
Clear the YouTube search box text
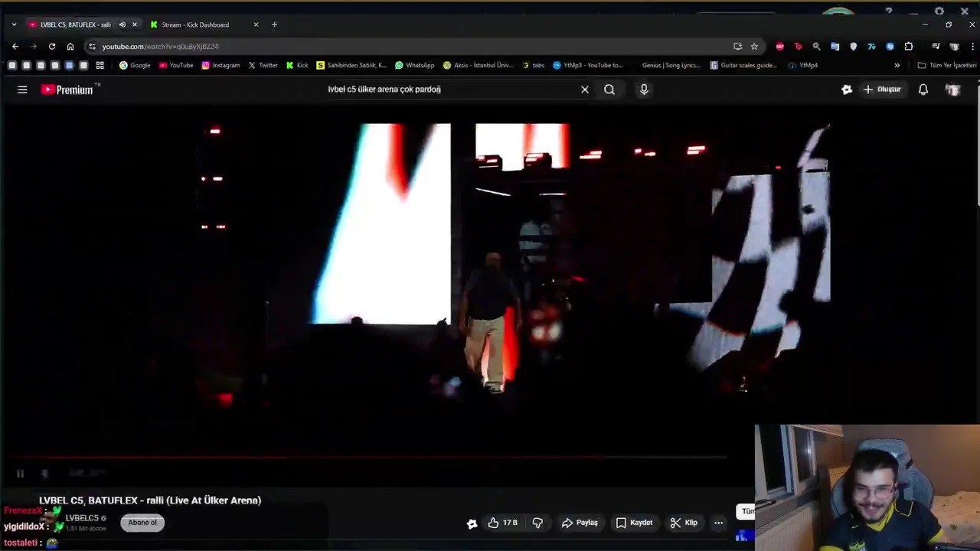coord(585,90)
